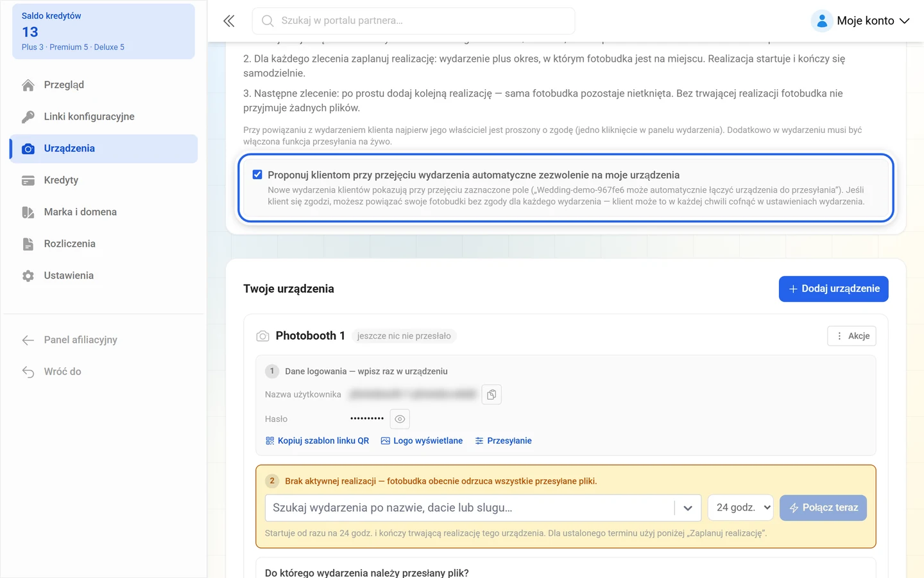The image size is (924, 578).
Task: Uncheck the Proponuj klientom automatic permission checkbox
Action: [x=257, y=175]
